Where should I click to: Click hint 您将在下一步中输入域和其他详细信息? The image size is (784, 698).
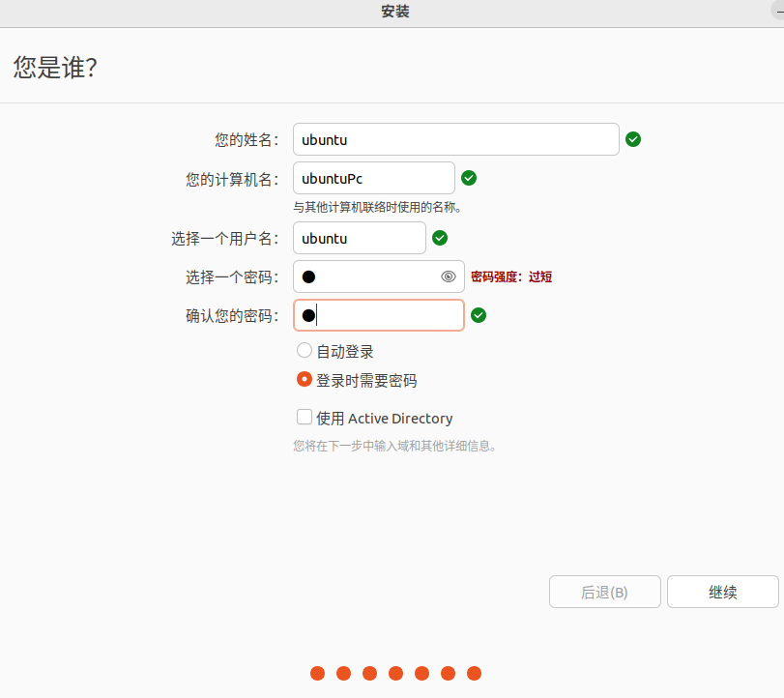click(395, 446)
